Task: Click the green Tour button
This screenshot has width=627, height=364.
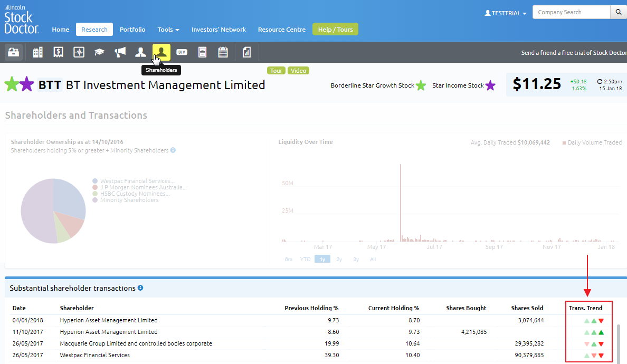Action: (276, 71)
